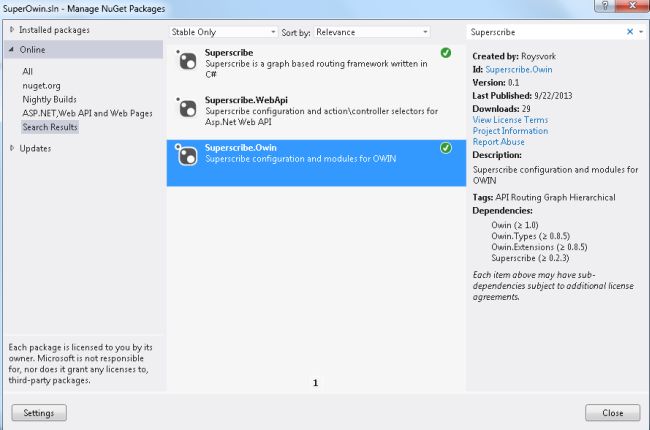Select the Nightly Builds source
The width and height of the screenshot is (650, 430).
click(49, 100)
